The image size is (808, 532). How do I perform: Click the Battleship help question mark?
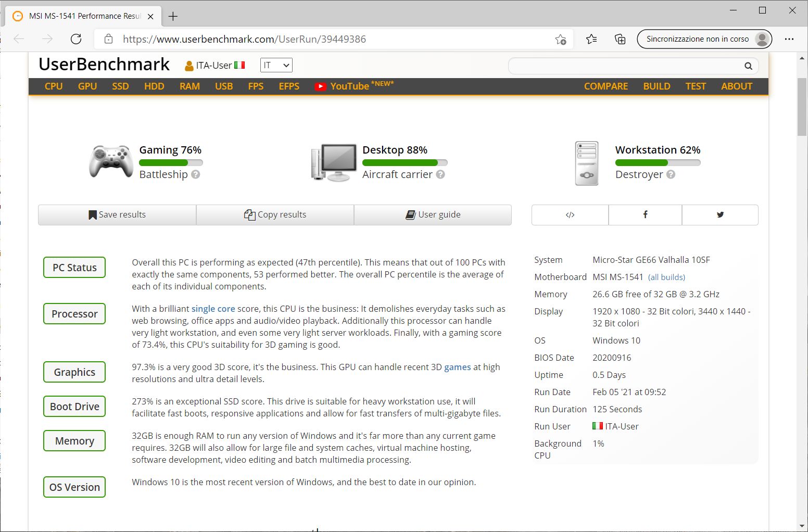tap(196, 174)
